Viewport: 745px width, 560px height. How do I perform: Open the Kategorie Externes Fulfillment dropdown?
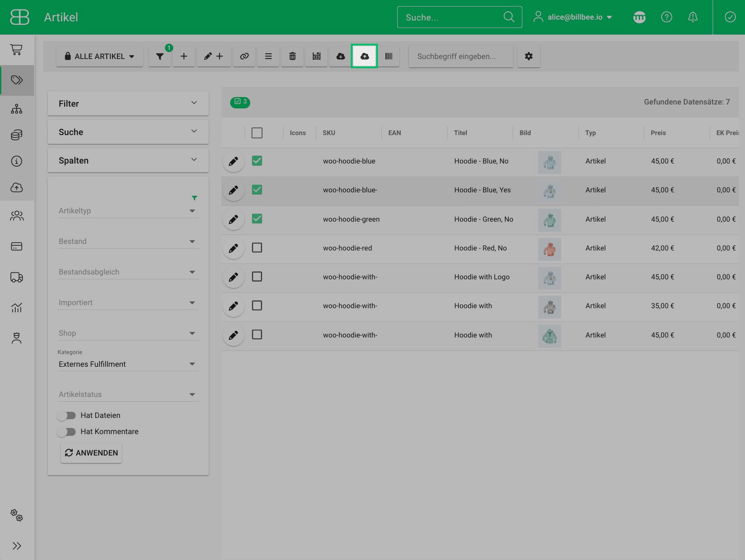pyautogui.click(x=128, y=364)
